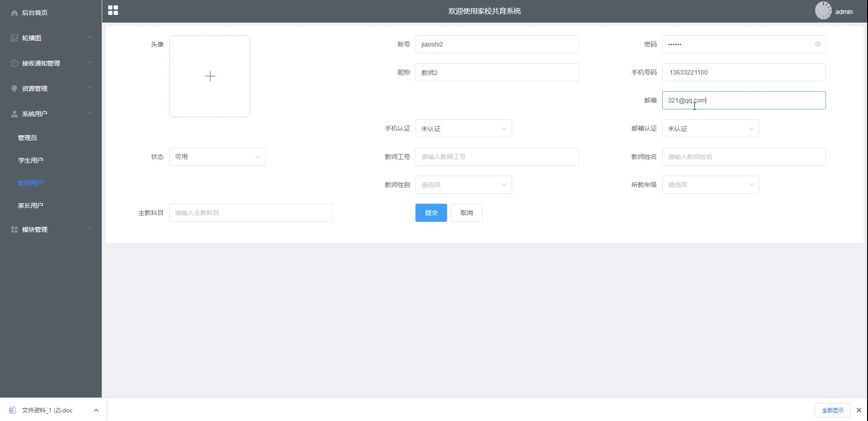Screen dimensions: 868x421
Task: Click the 头像 upload box
Action: 210,76
